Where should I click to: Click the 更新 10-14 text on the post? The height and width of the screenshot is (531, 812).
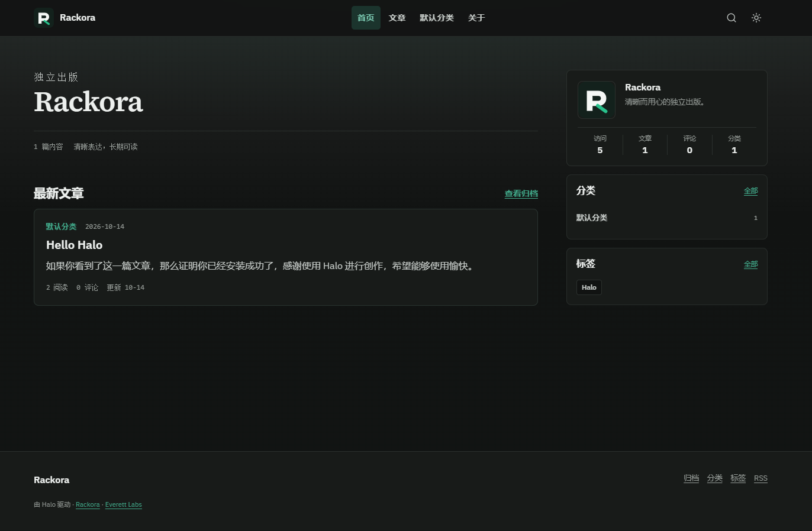(x=125, y=287)
